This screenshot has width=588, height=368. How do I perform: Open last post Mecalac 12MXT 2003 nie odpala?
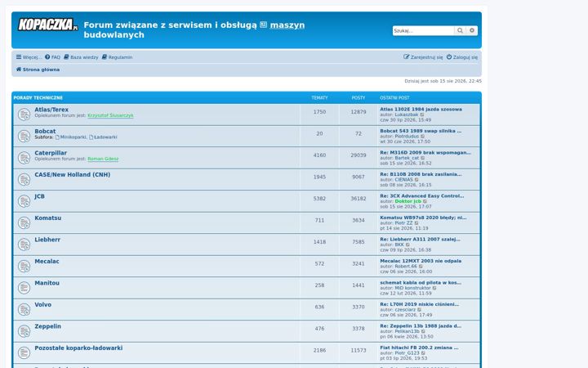421,261
